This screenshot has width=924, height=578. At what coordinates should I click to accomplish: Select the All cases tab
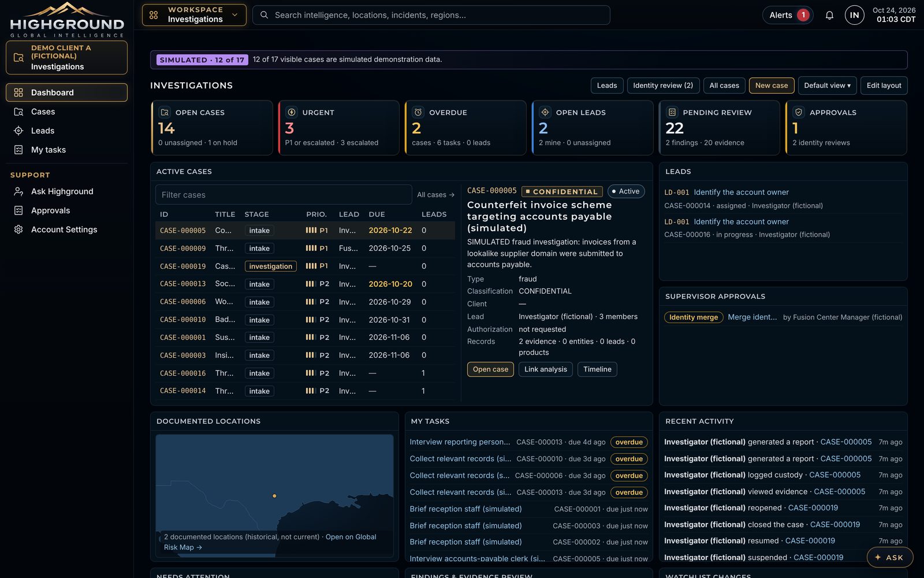724,86
